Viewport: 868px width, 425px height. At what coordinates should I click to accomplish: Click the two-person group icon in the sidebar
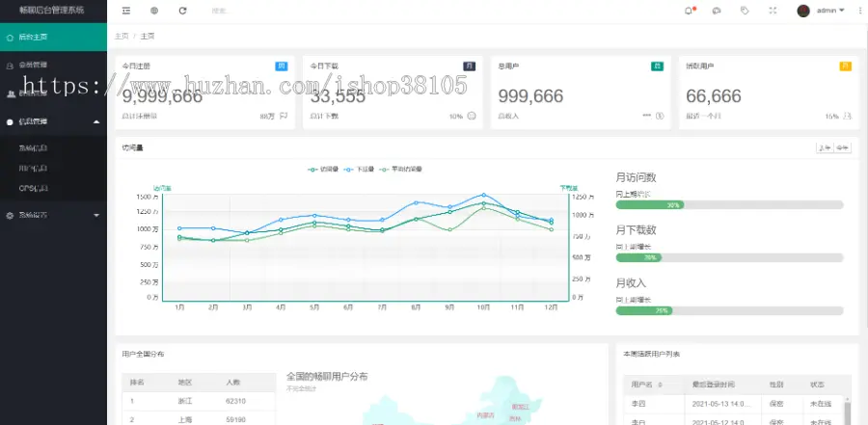[10, 93]
